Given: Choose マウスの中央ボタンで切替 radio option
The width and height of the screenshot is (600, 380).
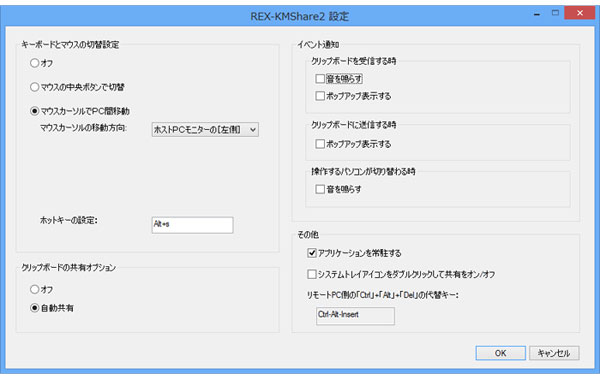Looking at the screenshot, I should (34, 87).
